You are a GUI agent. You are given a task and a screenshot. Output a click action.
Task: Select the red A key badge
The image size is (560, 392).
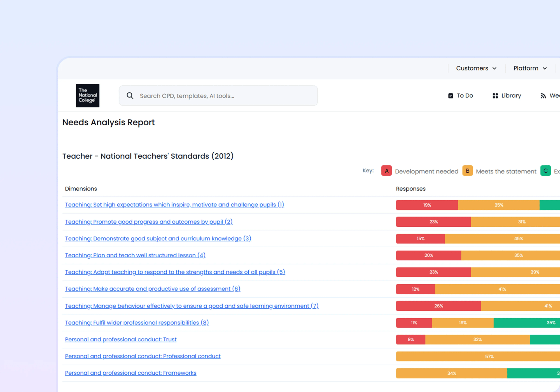(386, 171)
